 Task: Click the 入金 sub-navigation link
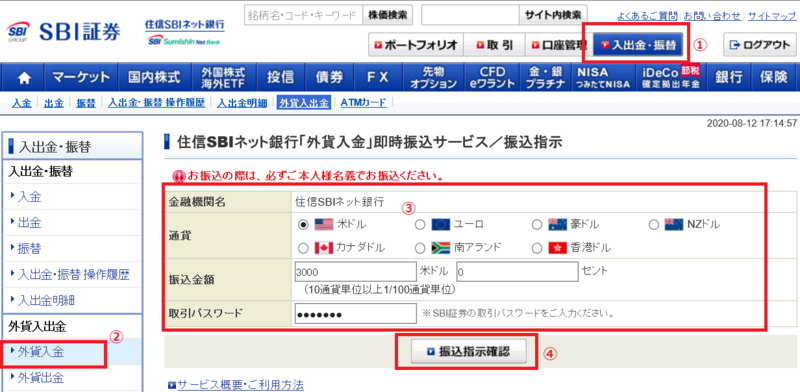click(x=21, y=103)
